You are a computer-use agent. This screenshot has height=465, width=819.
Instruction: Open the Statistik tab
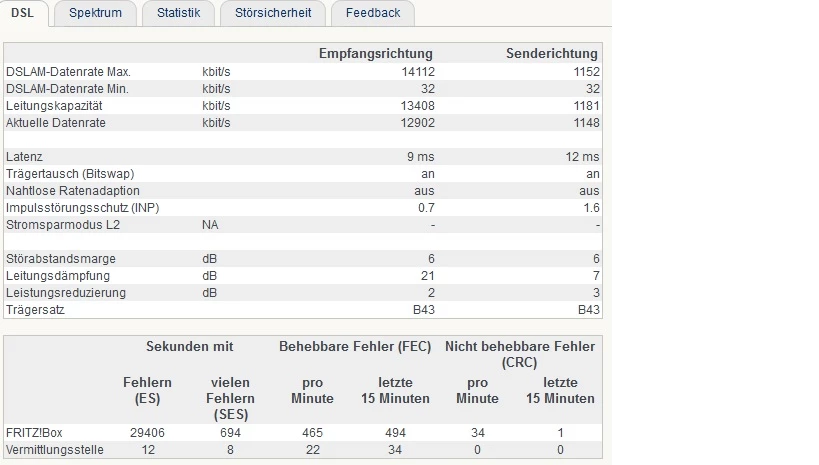[178, 13]
